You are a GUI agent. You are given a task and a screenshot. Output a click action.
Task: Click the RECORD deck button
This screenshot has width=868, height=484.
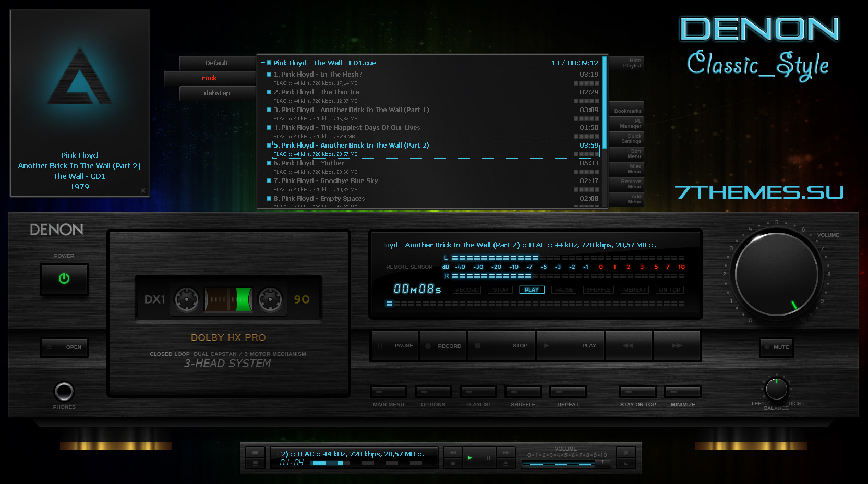point(443,346)
